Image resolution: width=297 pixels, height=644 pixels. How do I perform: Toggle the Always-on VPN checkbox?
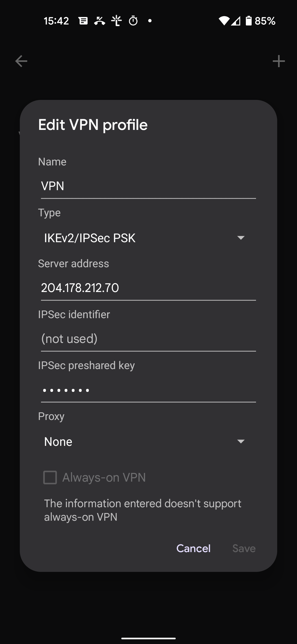pyautogui.click(x=50, y=477)
